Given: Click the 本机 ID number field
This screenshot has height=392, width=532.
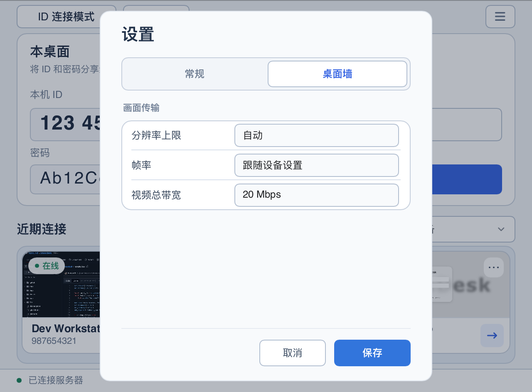Looking at the screenshot, I should (x=65, y=124).
